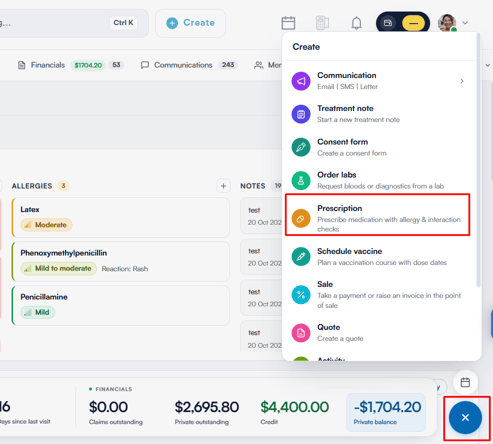Expand the tab overflow chevron at right
This screenshot has height=444, width=493.
tap(488, 65)
